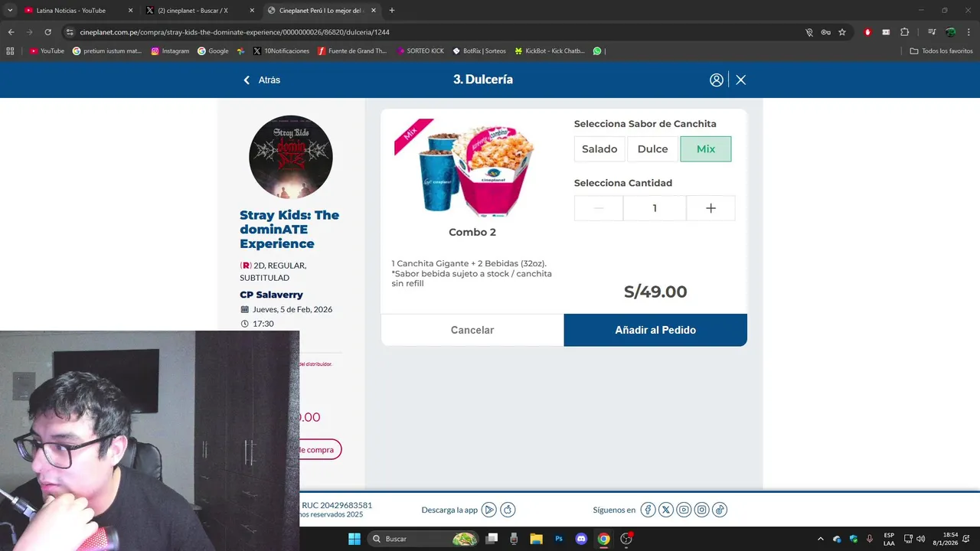Open 10Notificaciones bookmark
Image resolution: width=980 pixels, height=551 pixels.
(281, 51)
